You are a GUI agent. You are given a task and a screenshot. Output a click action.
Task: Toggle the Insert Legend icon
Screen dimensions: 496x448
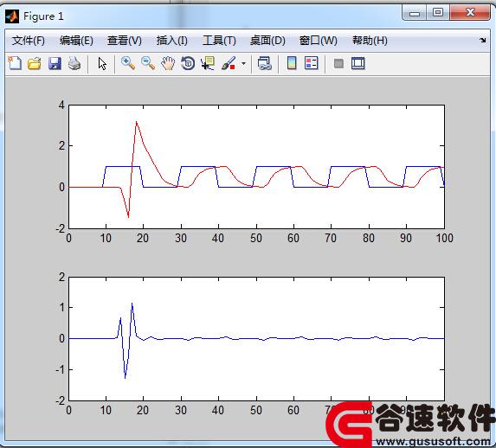(x=312, y=63)
